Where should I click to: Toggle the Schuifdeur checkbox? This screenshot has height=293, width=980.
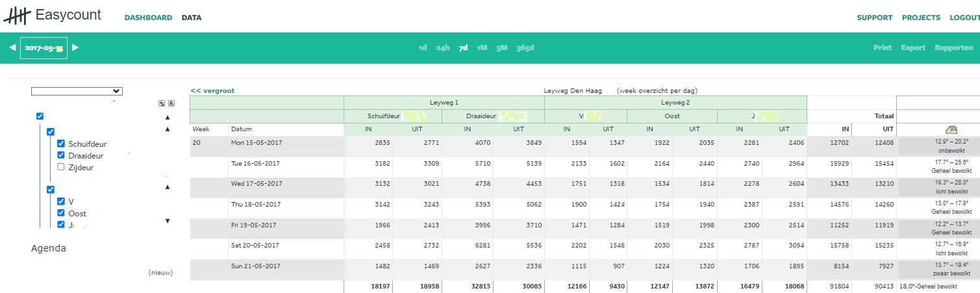(61, 144)
